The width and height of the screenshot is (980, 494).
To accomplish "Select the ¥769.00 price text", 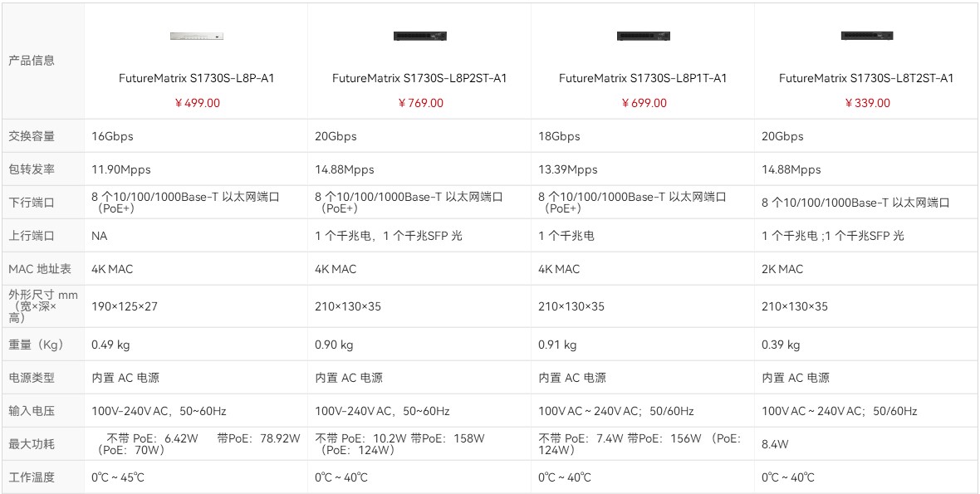I will pyautogui.click(x=420, y=103).
